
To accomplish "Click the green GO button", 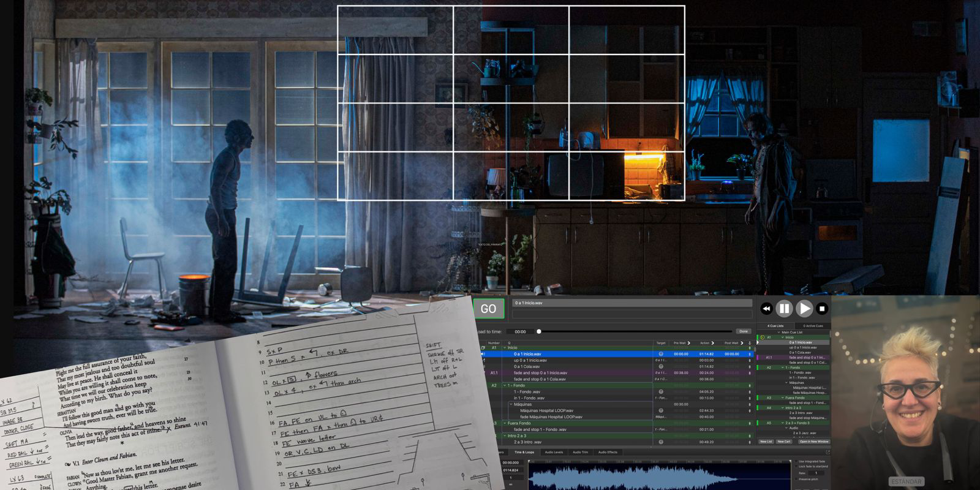I will [488, 309].
